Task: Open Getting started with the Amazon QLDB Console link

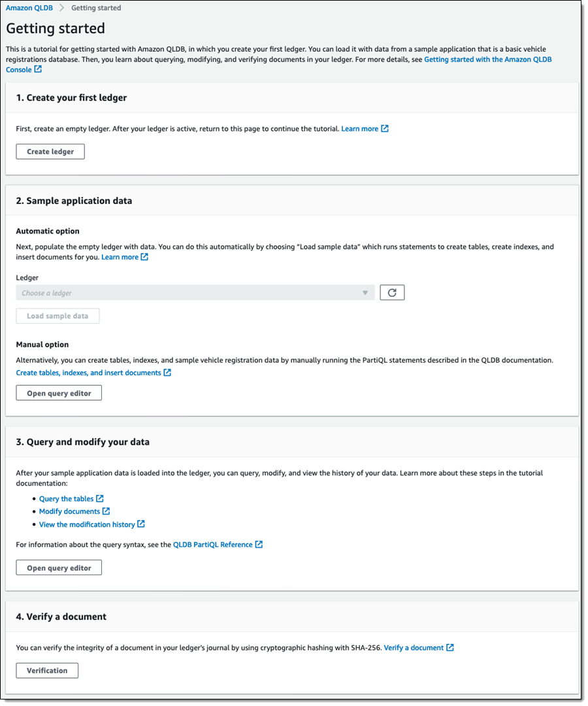Action: coord(487,59)
